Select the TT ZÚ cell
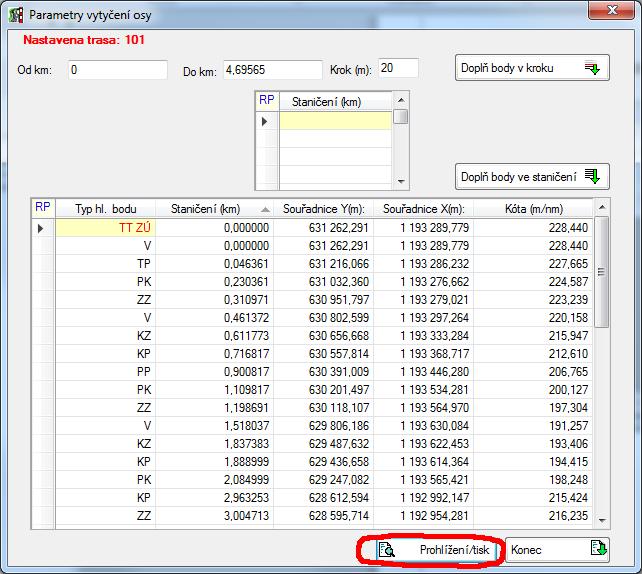 coord(106,228)
